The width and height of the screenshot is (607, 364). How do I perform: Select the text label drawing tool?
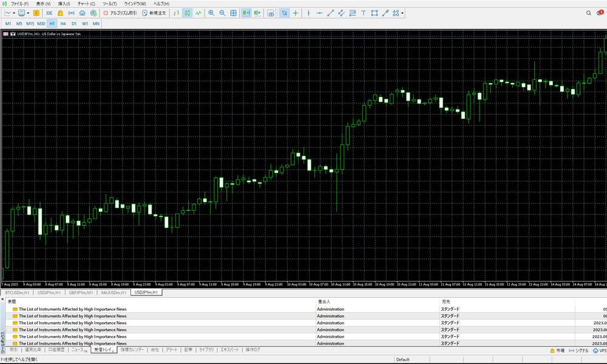click(x=364, y=13)
